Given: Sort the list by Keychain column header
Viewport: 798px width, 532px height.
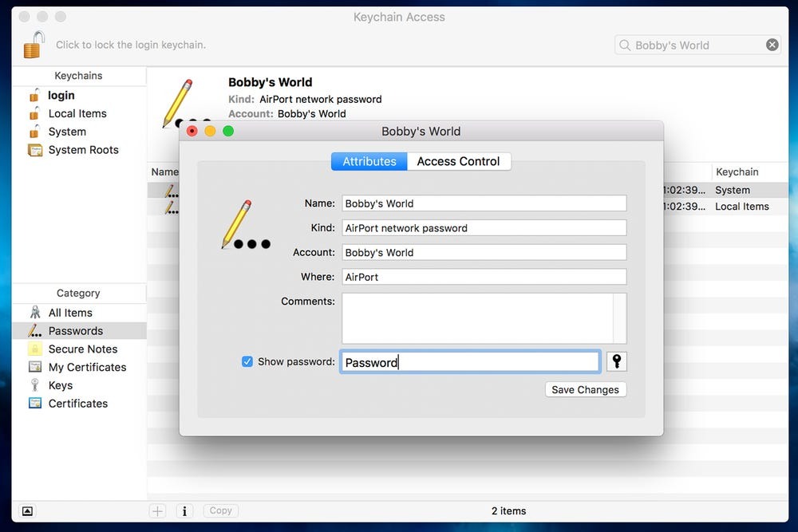Looking at the screenshot, I should (737, 172).
